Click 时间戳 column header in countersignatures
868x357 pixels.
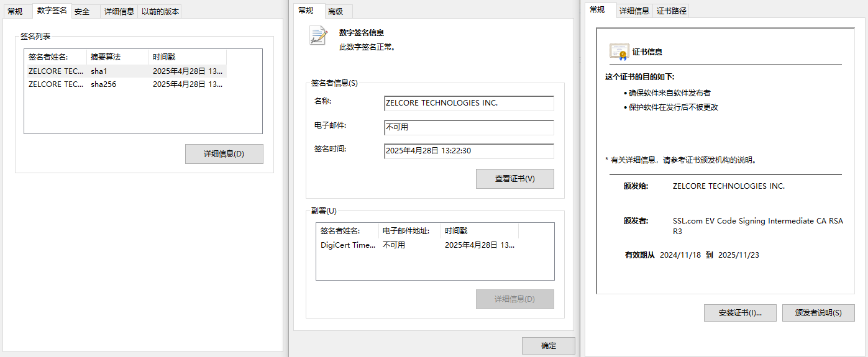(480, 231)
